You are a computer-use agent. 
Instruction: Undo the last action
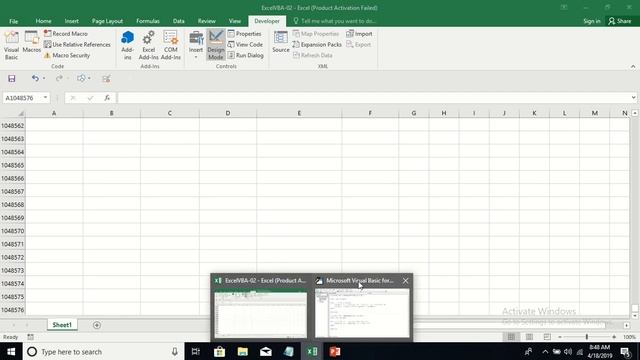click(35, 78)
